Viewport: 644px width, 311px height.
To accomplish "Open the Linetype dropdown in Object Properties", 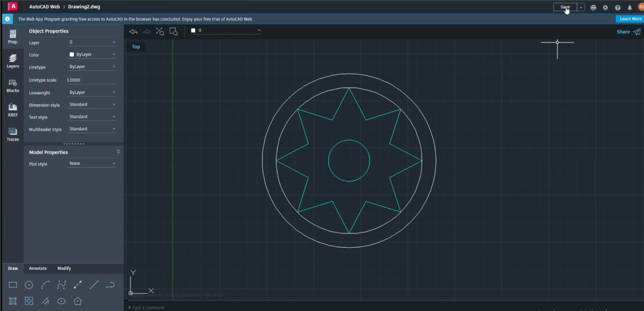I will [92, 67].
